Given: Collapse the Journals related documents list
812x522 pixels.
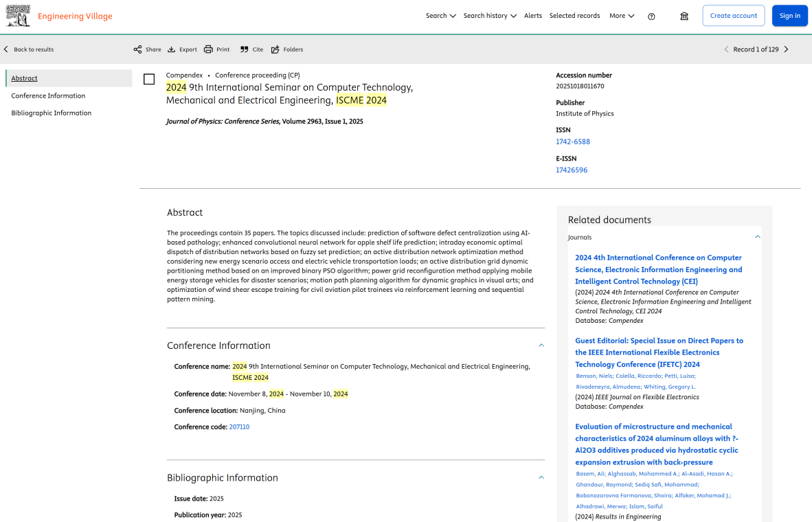Looking at the screenshot, I should tap(758, 237).
